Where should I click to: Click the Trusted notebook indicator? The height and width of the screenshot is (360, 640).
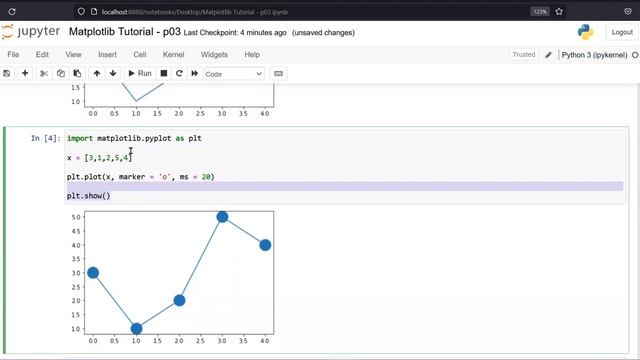click(x=524, y=55)
